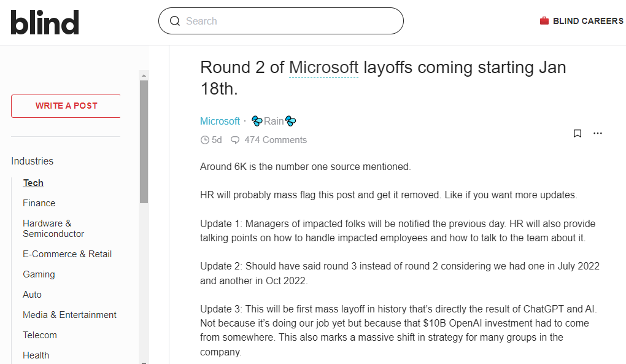The height and width of the screenshot is (364, 626).
Task: Open Blind Careers
Action: pos(587,21)
